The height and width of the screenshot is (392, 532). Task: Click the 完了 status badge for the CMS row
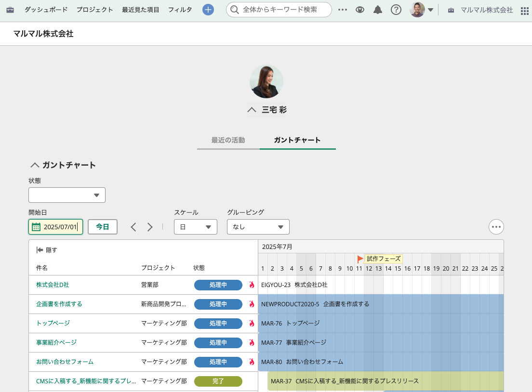(218, 381)
